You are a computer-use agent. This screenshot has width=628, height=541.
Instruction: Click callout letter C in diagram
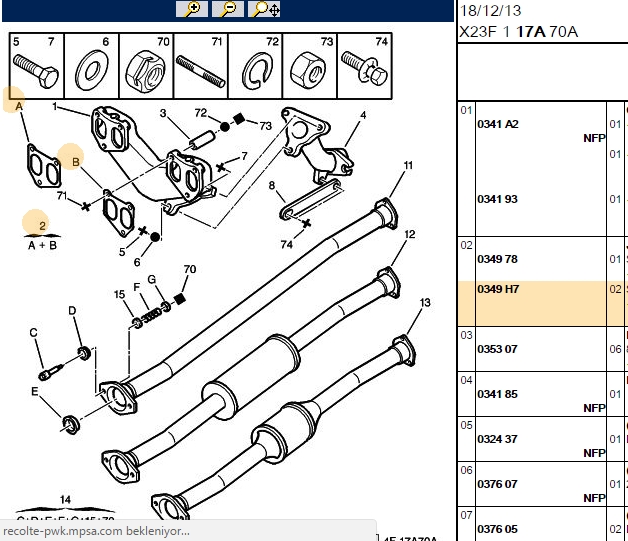(34, 333)
